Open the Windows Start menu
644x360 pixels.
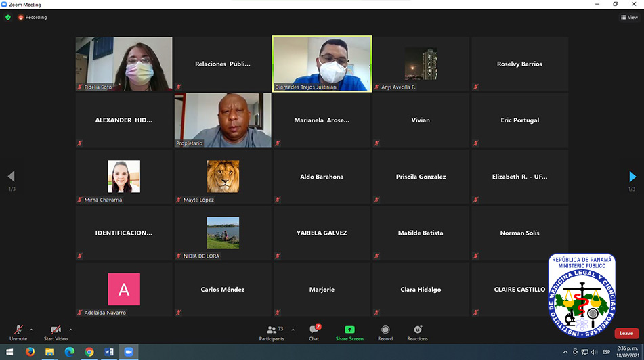9,352
